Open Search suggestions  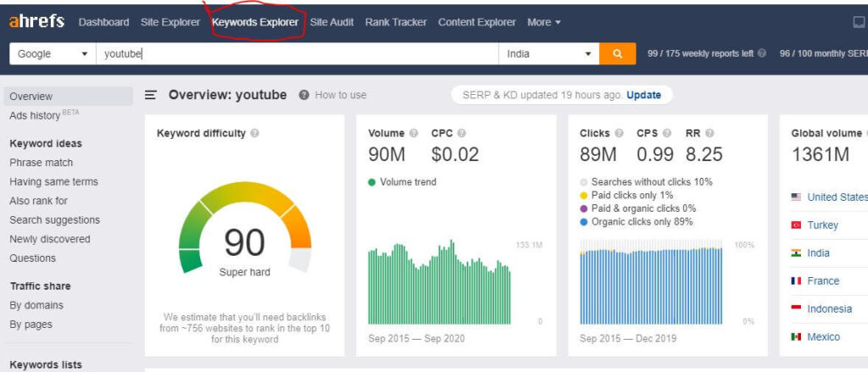click(55, 219)
